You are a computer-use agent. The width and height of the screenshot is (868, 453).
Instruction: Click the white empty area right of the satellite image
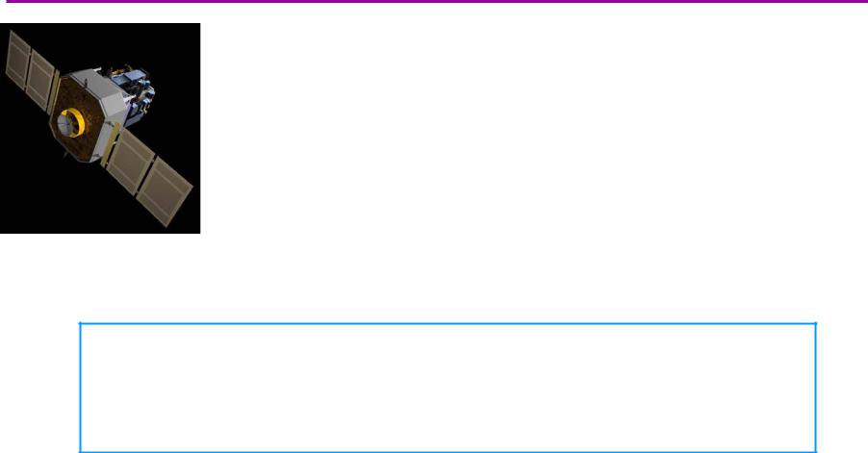[531, 128]
